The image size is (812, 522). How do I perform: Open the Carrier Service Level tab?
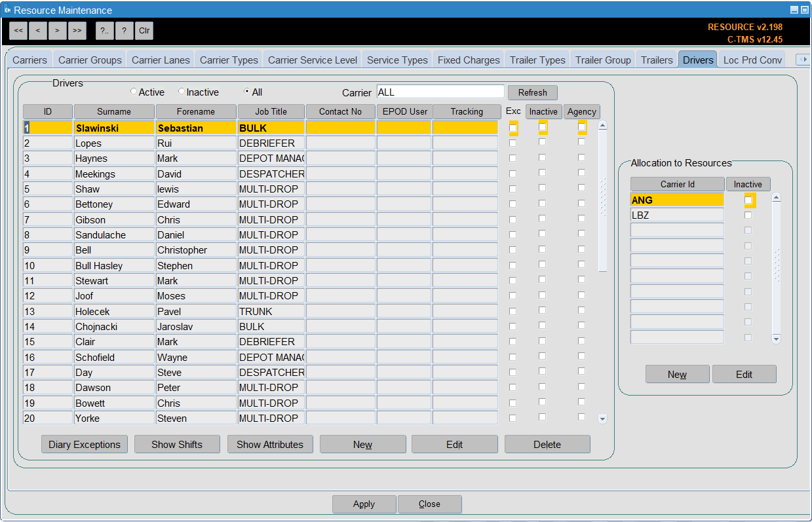click(x=313, y=60)
